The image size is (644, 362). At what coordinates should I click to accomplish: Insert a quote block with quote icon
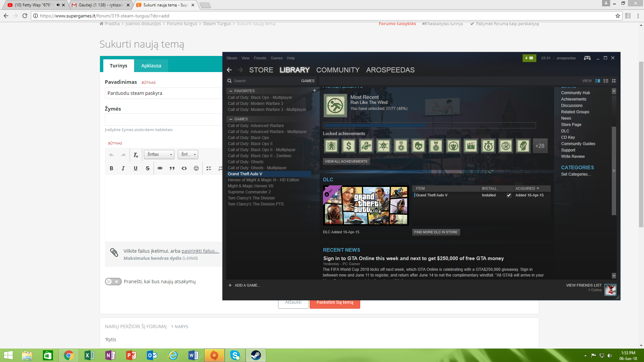pyautogui.click(x=172, y=168)
